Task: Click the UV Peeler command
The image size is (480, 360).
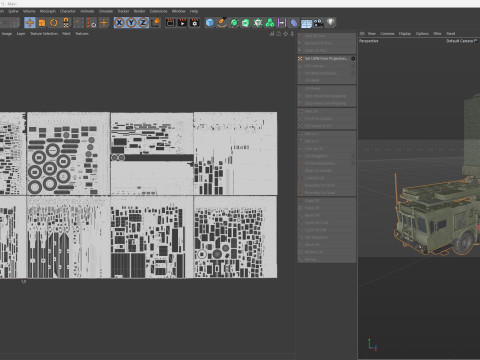Action: click(327, 89)
